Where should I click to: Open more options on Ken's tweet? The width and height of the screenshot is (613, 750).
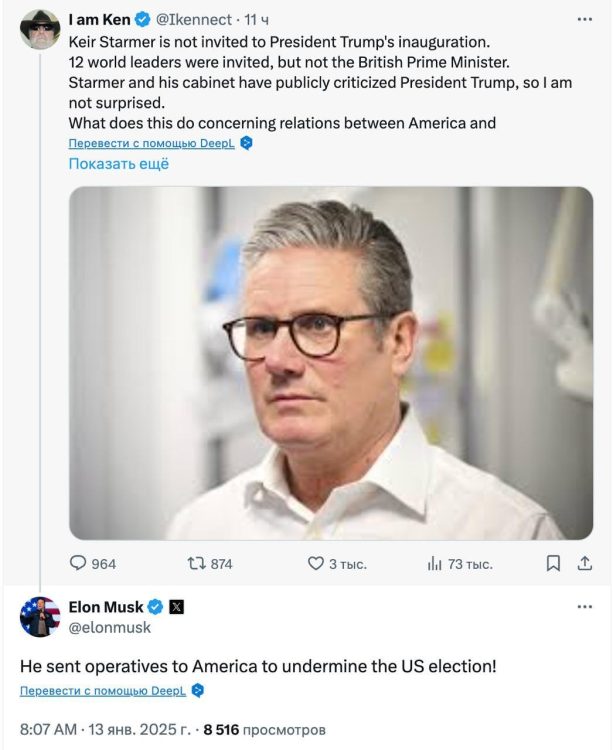coord(584,19)
